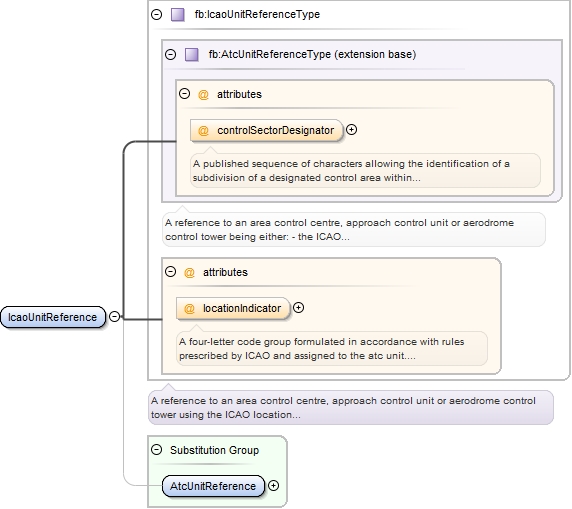Collapse the IcaoUnitReference element node
572x509 pixels.
click(115, 316)
